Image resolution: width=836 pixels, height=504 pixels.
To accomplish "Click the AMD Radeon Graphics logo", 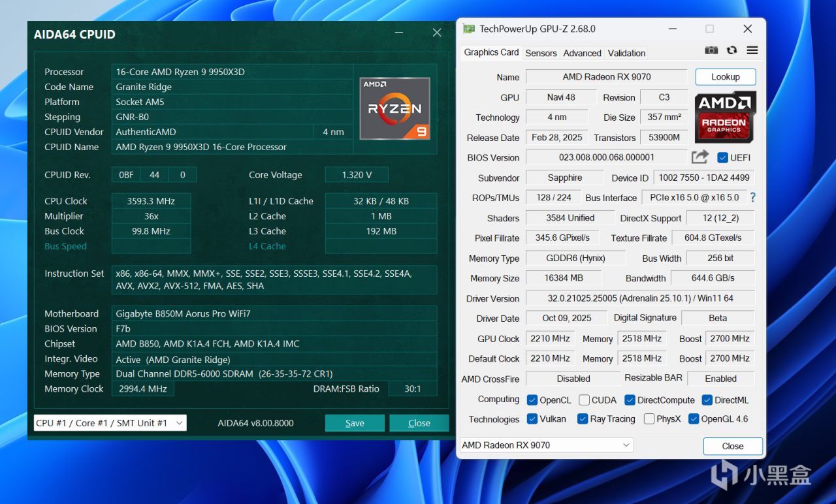I will pos(726,118).
